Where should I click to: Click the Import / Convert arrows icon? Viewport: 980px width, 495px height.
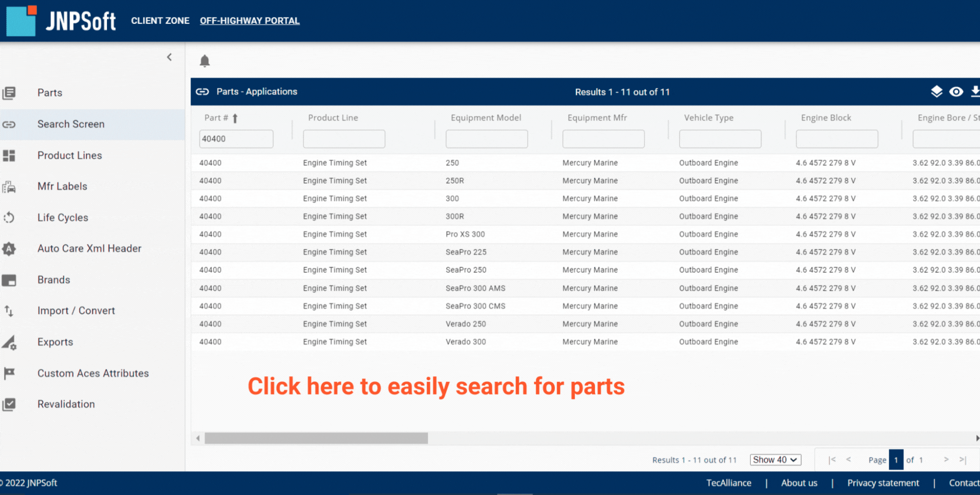[x=9, y=311]
